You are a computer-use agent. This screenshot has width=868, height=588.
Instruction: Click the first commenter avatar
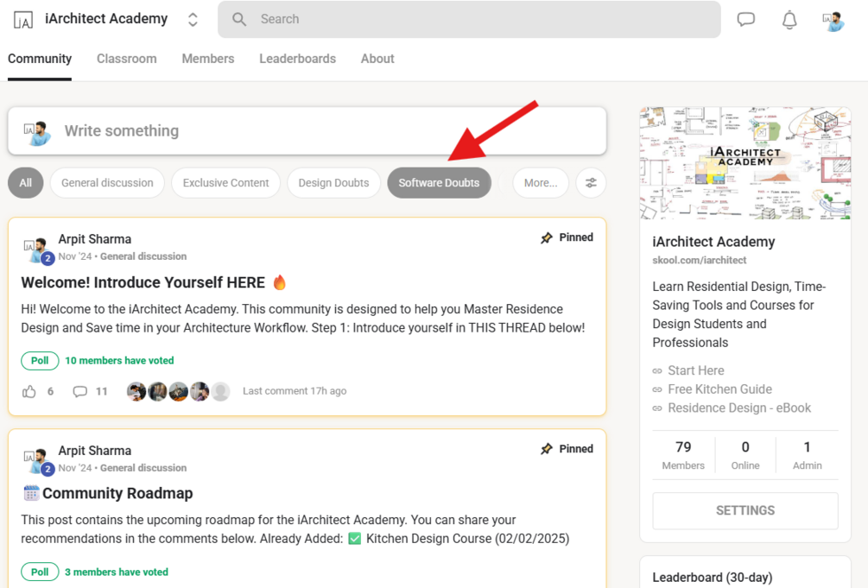[136, 391]
